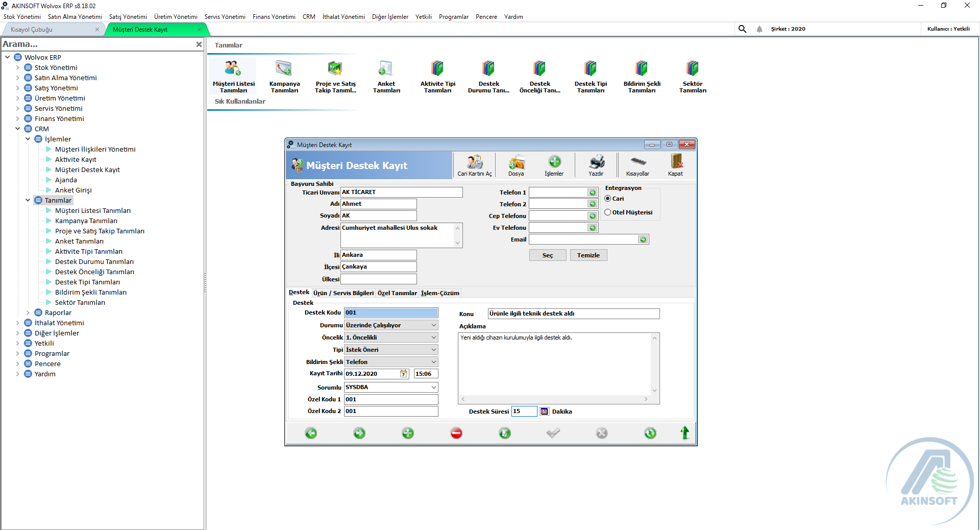Expand the Raporlar tree node
980x530 pixels.
coord(28,312)
